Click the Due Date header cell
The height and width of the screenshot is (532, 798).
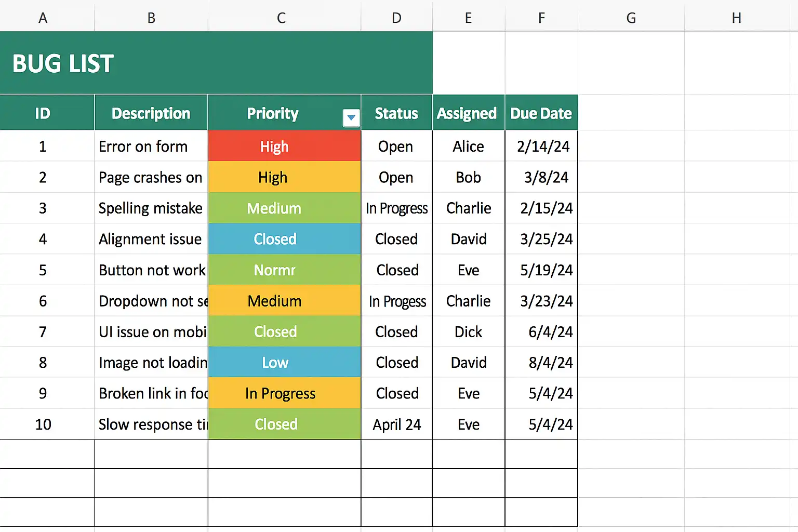point(541,113)
